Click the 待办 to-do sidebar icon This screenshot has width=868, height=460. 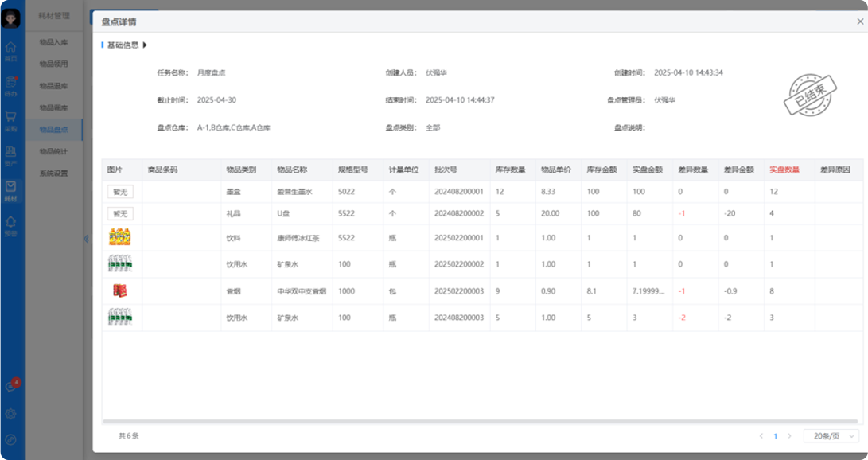(11, 84)
